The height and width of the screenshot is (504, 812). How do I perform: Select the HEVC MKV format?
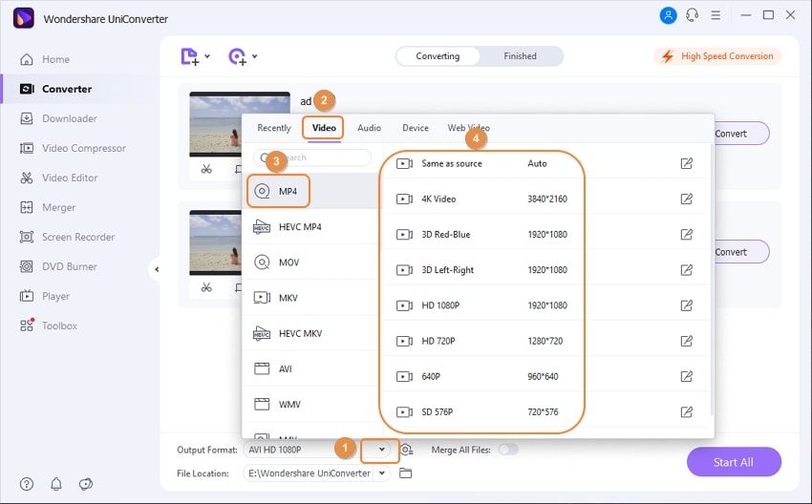click(312, 333)
